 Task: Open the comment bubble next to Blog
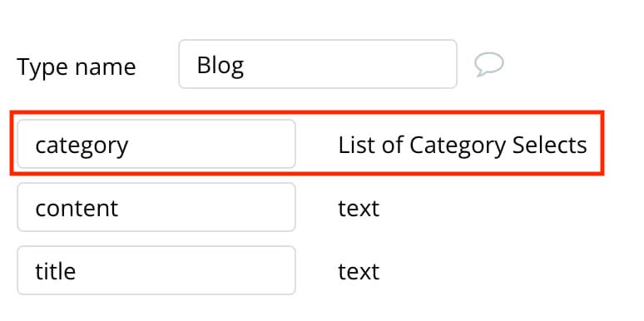click(488, 64)
